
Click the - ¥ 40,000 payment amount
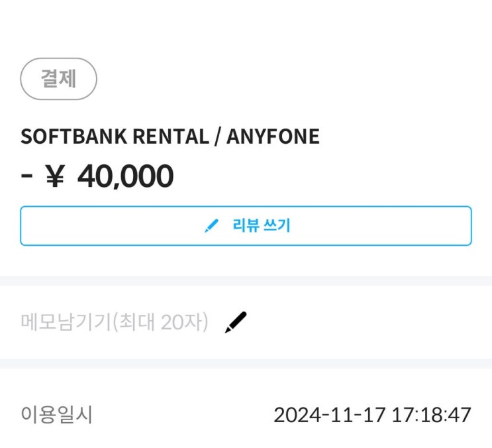[x=97, y=176]
